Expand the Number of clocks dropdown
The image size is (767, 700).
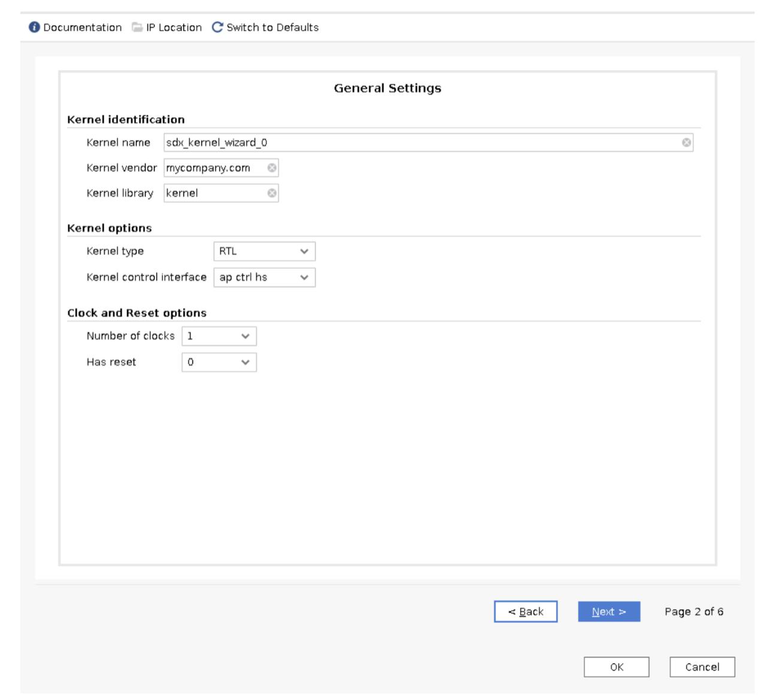pos(219,336)
